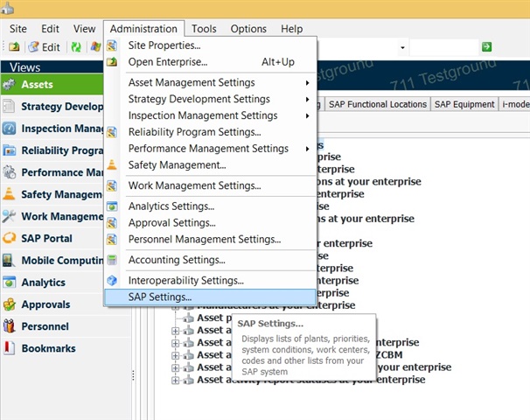Click the Safety Management cone in Views
This screenshot has height=420, width=530.
coord(9,194)
